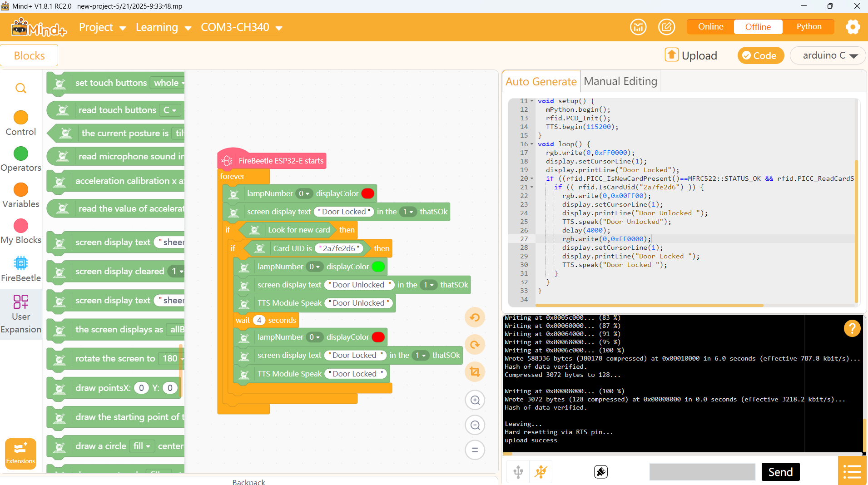Viewport: 868px width, 485px height.
Task: Open the Backpack bar
Action: 249,481
